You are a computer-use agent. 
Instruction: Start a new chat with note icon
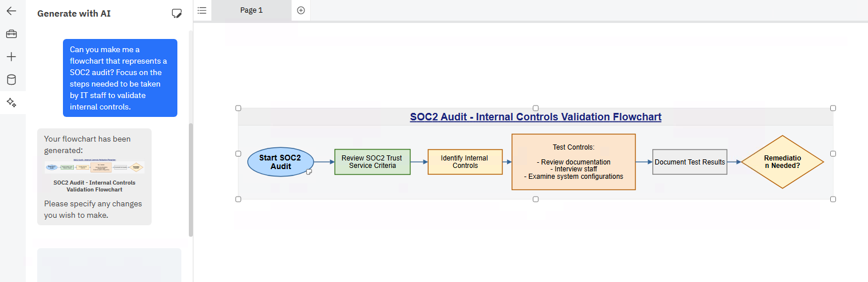click(x=177, y=13)
